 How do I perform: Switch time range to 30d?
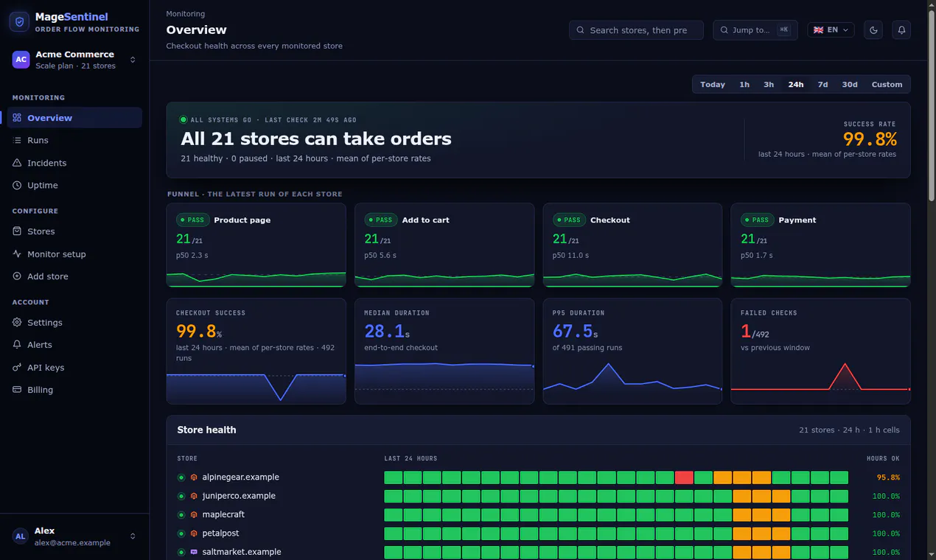pos(850,85)
